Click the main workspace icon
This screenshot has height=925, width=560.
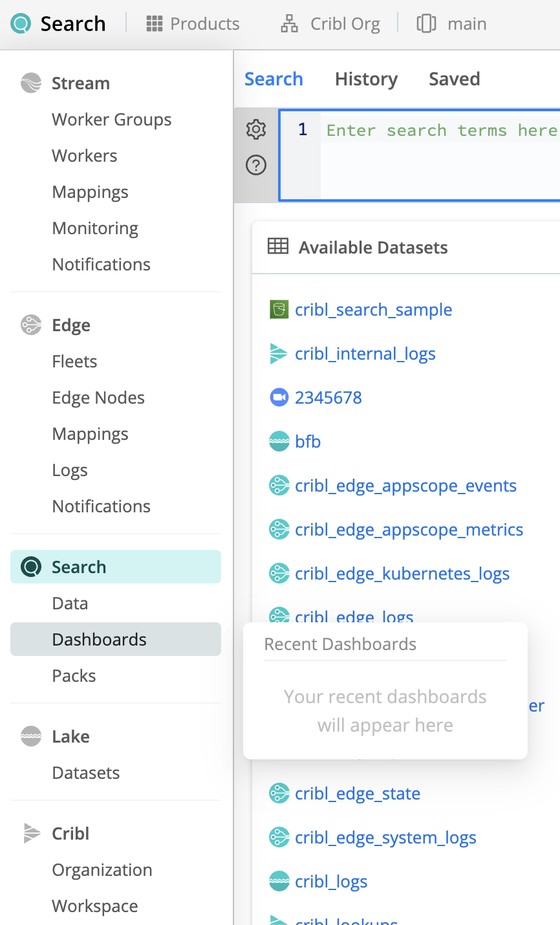tap(426, 24)
